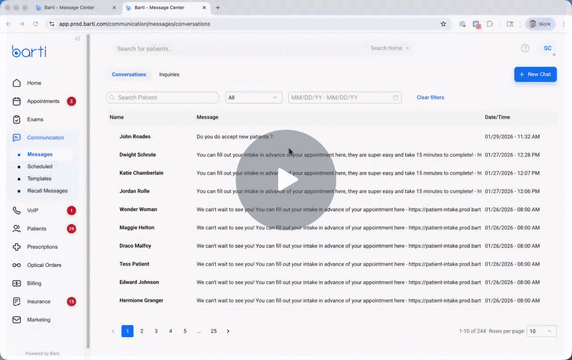Open Marketing envelope icon
572x360 pixels.
(17, 320)
